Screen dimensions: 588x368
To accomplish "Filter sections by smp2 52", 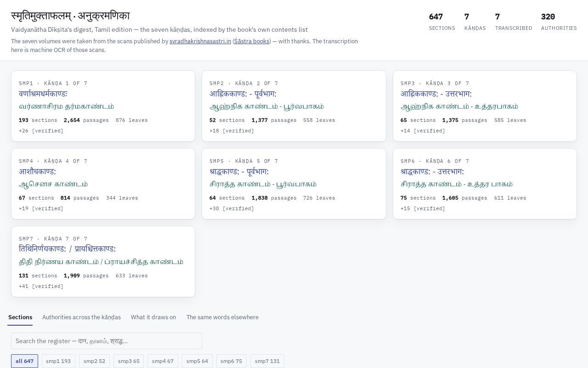I will click(94, 361).
